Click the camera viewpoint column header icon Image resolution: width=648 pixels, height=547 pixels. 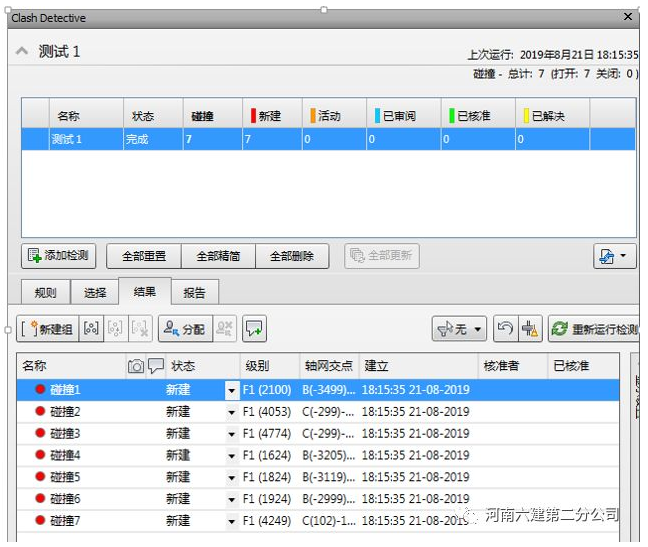point(136,366)
